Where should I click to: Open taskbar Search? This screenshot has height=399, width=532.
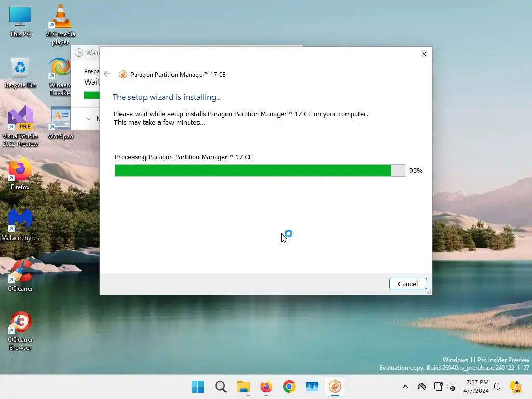coord(220,387)
